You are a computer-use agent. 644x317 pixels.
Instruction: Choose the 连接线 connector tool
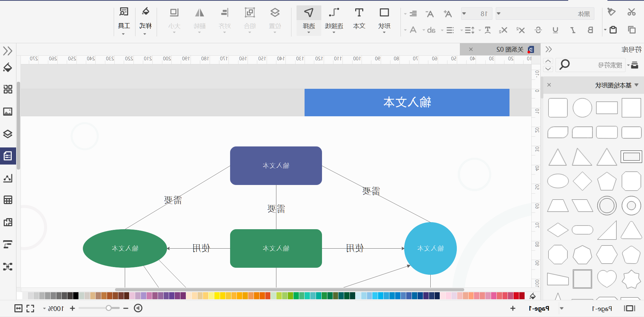[334, 20]
